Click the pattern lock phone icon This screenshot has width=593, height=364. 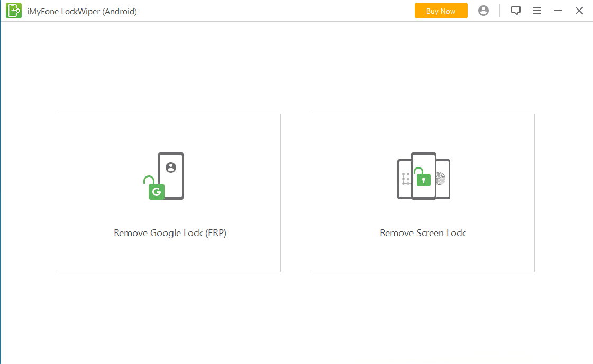(405, 179)
